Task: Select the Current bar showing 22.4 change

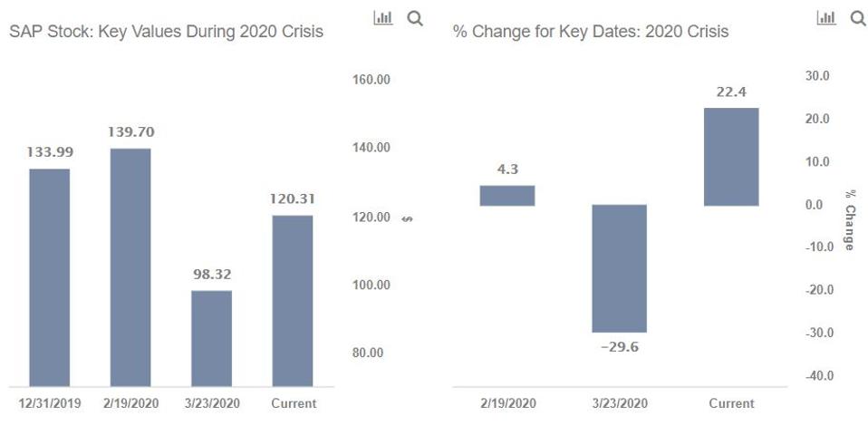Action: 731,157
